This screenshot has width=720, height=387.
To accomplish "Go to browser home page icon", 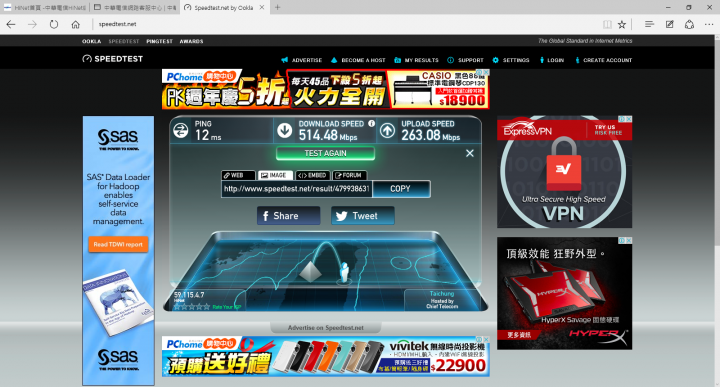I will click(76, 24).
